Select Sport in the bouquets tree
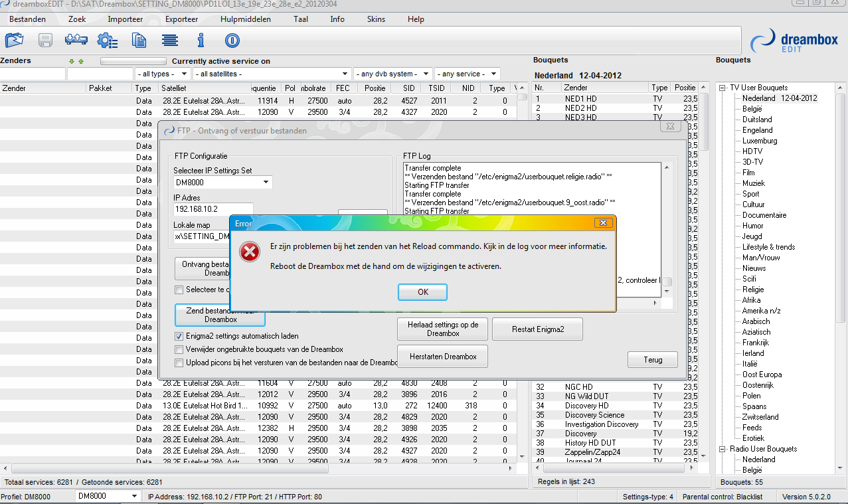The width and height of the screenshot is (848, 504). click(x=751, y=194)
